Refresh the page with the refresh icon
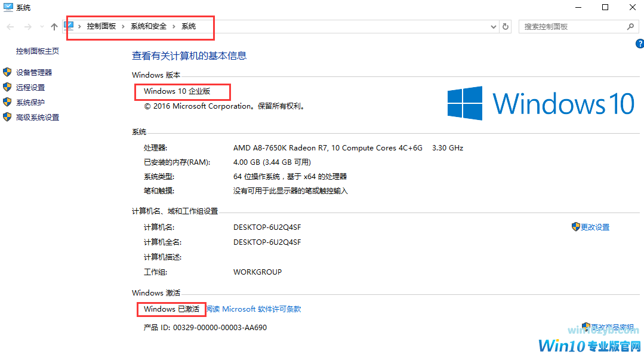Viewport: 644px width, 354px height. [x=505, y=26]
